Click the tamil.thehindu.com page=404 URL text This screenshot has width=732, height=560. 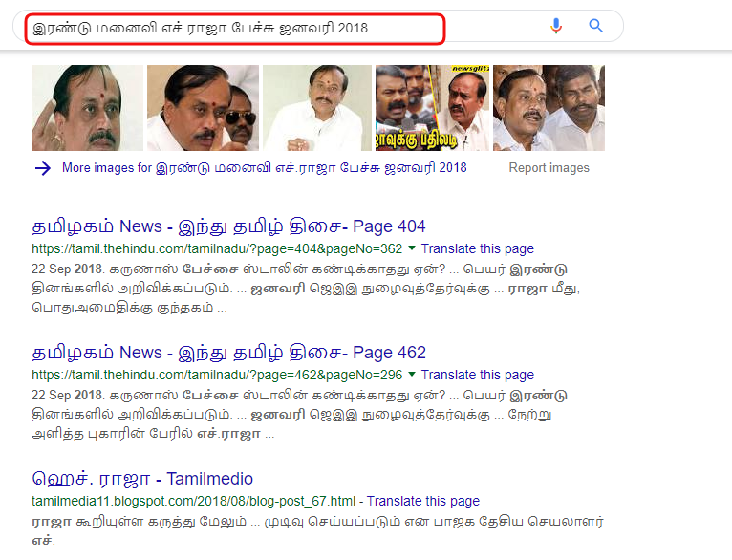tap(217, 248)
